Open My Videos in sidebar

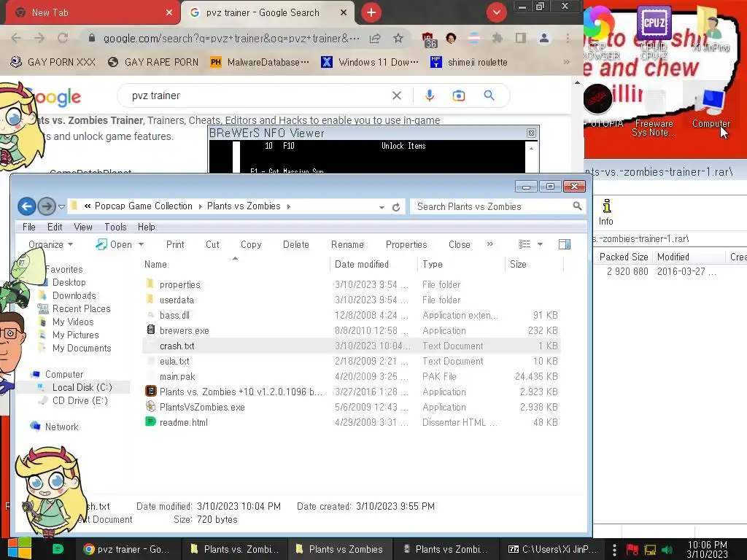click(73, 322)
